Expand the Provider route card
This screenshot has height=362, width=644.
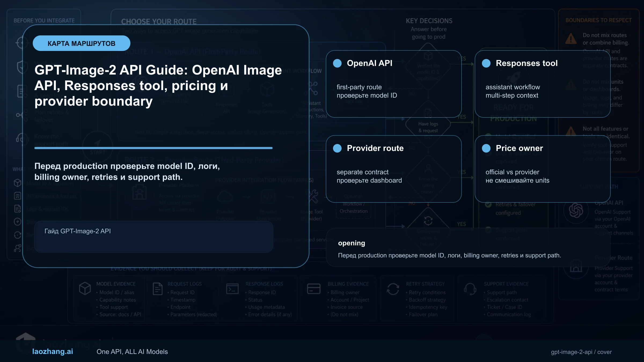pyautogui.click(x=393, y=169)
